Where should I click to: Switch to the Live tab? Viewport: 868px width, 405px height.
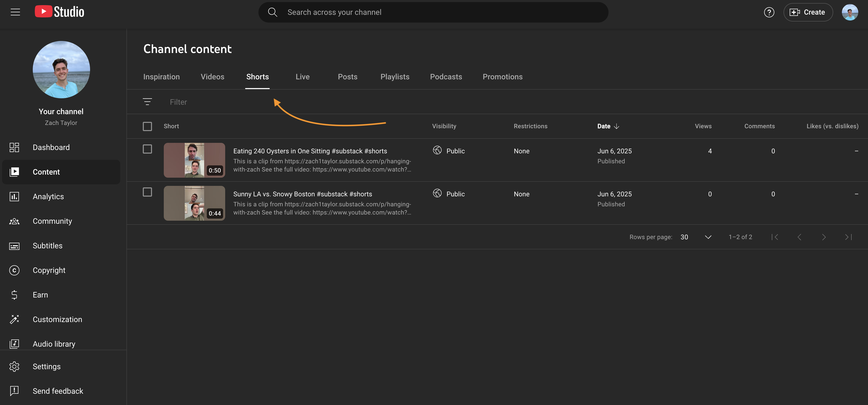click(x=302, y=77)
